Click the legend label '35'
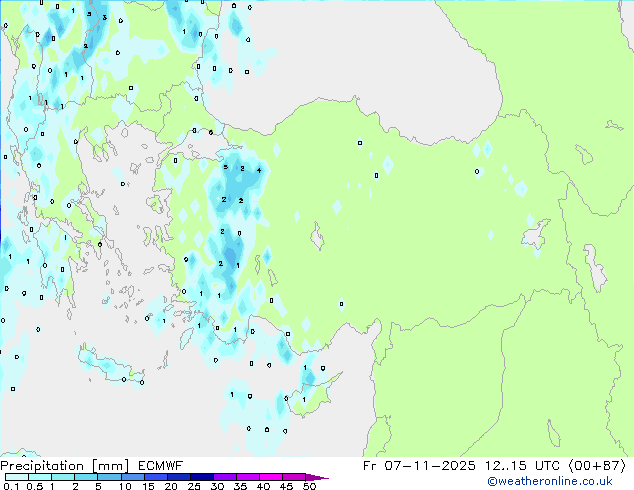Screen dimensions: 634x490 tap(240, 486)
